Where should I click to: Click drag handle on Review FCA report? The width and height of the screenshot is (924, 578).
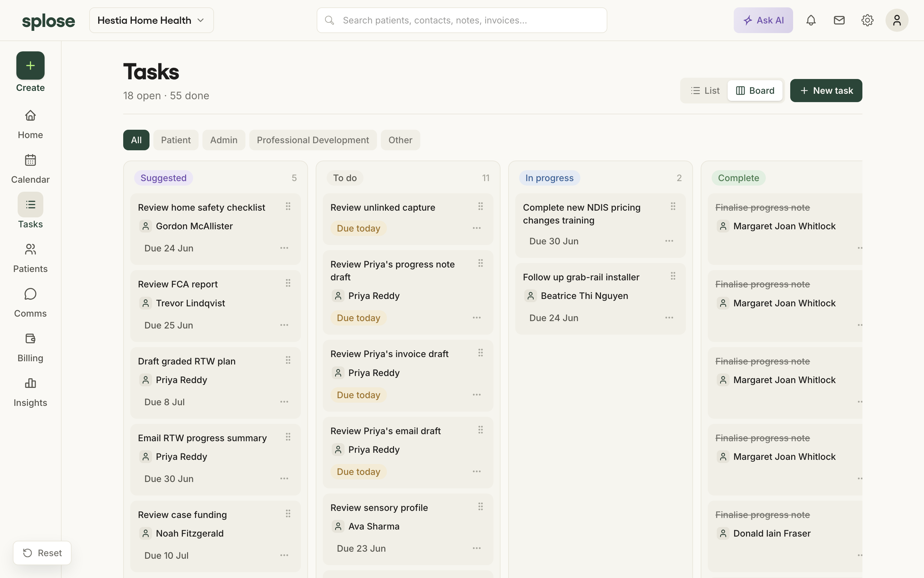click(x=288, y=283)
